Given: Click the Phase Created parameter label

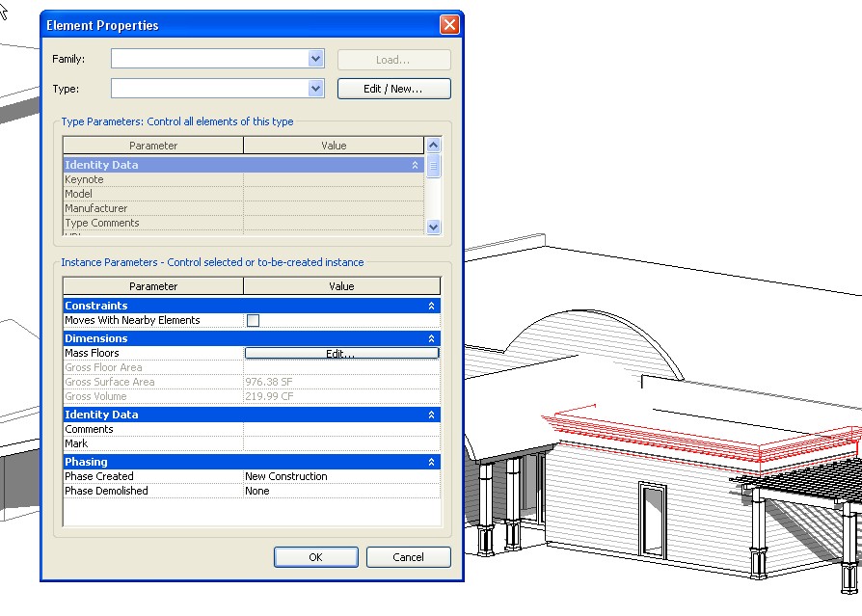Looking at the screenshot, I should (99, 476).
